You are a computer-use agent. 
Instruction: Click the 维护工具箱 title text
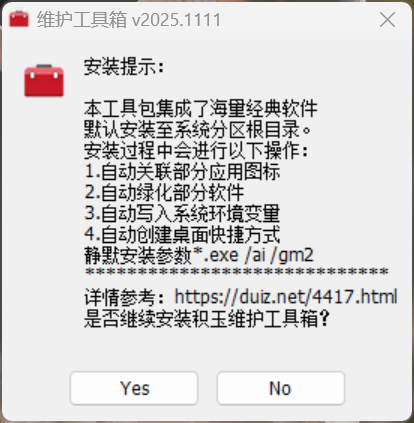[x=82, y=20]
